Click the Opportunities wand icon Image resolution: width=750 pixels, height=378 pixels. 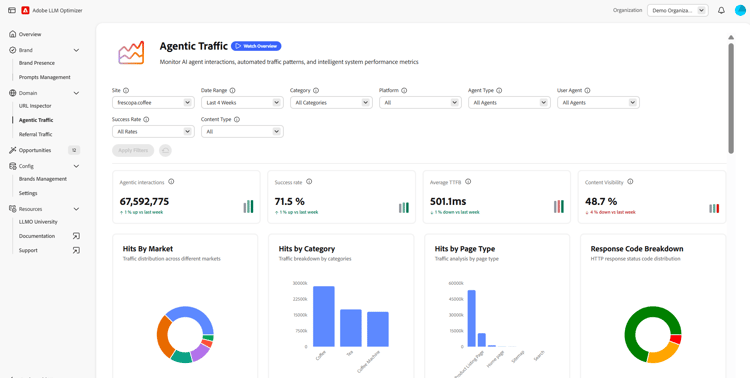(x=12, y=150)
